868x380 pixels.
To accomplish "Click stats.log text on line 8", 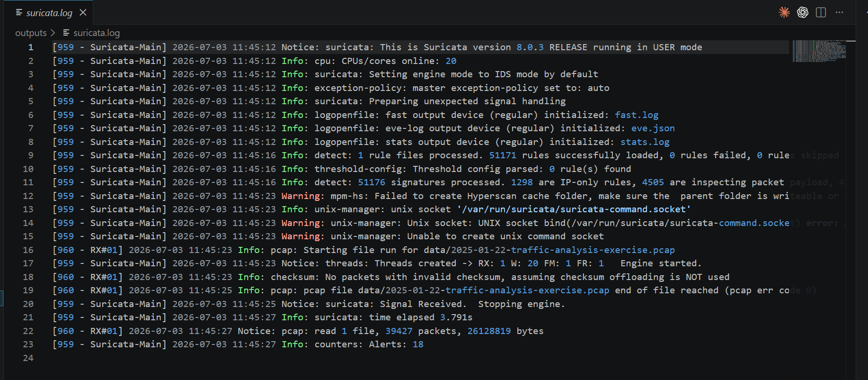I will [645, 142].
